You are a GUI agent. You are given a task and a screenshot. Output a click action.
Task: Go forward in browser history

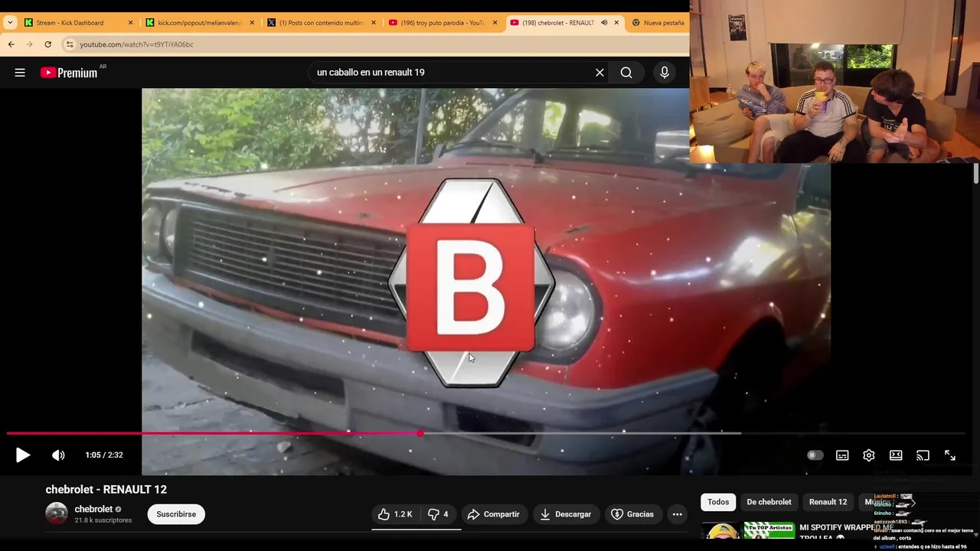(x=30, y=44)
